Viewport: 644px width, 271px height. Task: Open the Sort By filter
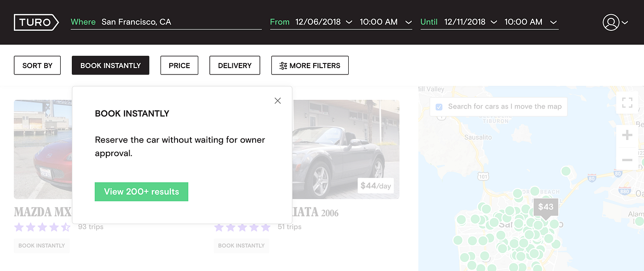coord(37,65)
